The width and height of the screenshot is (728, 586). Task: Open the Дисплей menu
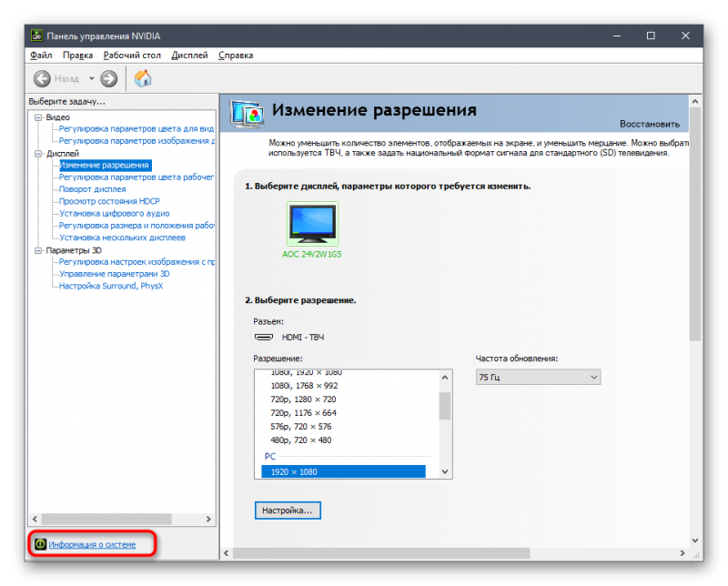tap(189, 56)
